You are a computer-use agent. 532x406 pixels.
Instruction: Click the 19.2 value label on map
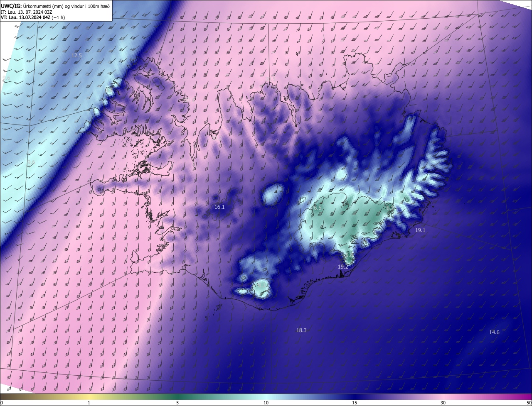coord(343,267)
